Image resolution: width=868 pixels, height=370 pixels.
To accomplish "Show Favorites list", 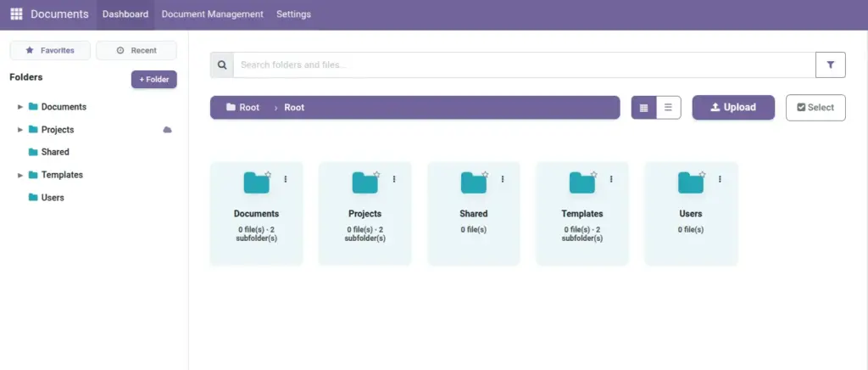I will [x=50, y=50].
